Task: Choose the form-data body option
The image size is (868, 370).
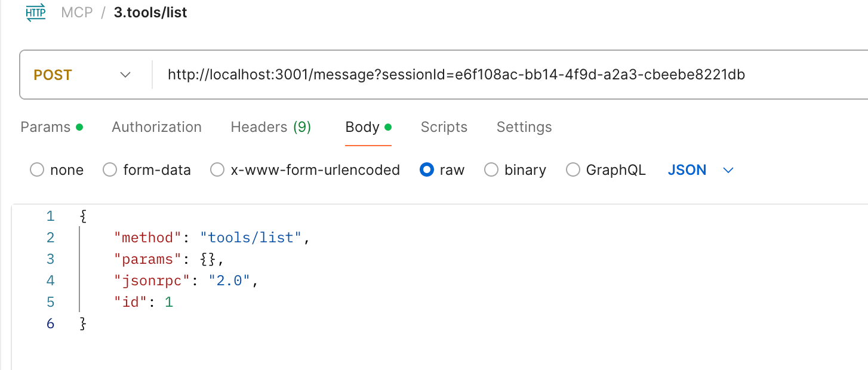Action: 147,170
